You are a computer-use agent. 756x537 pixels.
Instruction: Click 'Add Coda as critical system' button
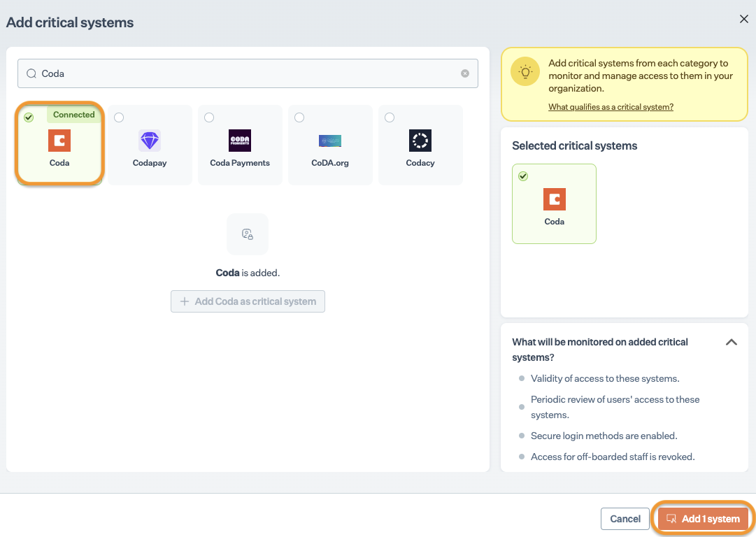(x=248, y=301)
